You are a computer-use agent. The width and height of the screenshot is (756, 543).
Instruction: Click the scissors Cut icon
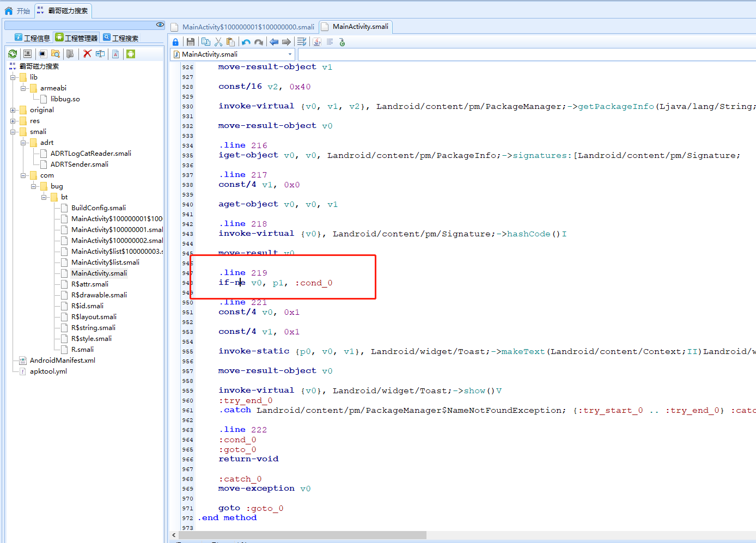218,42
